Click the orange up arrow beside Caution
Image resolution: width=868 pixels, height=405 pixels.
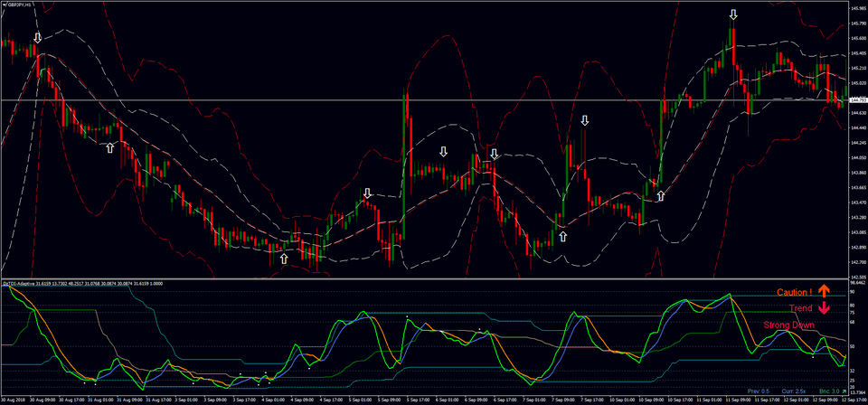pos(824,292)
